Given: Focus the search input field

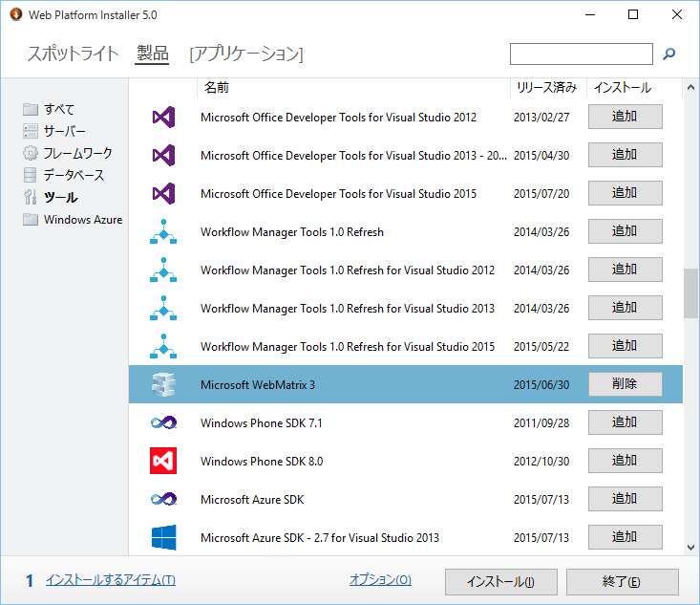Looking at the screenshot, I should pos(582,54).
